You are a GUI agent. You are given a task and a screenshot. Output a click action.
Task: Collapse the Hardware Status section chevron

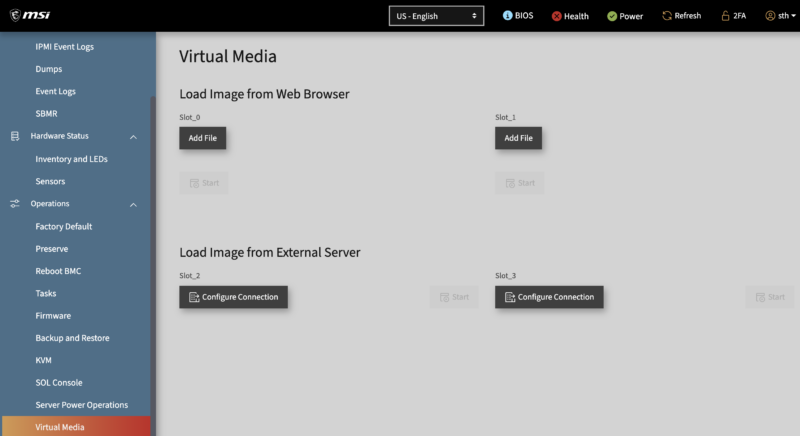133,137
